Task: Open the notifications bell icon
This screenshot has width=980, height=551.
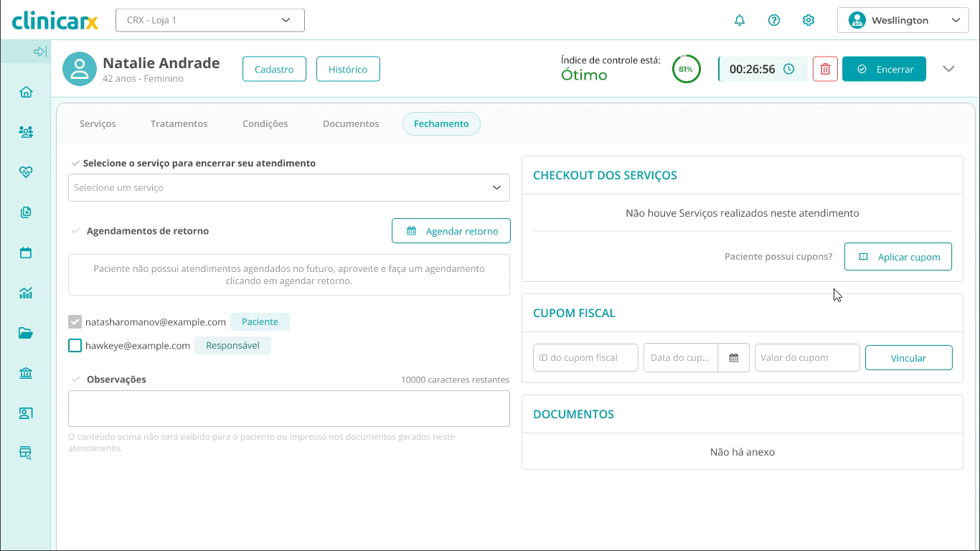Action: pyautogui.click(x=740, y=20)
